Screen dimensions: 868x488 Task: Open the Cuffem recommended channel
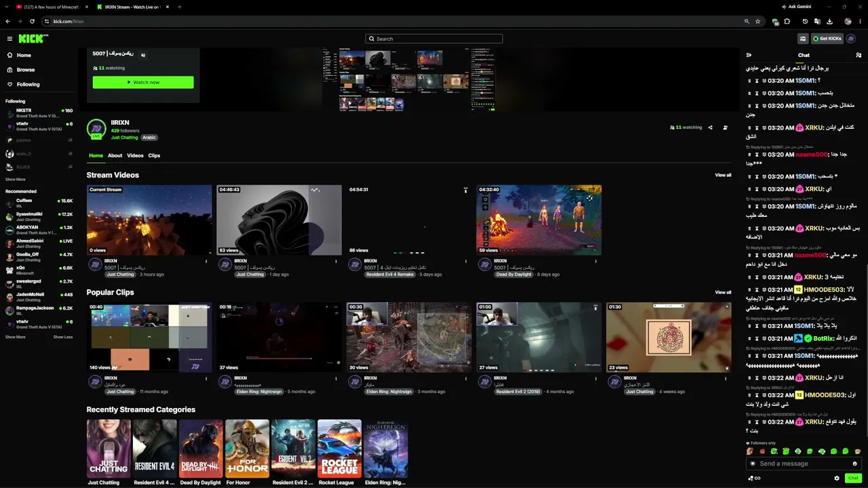[x=39, y=203]
